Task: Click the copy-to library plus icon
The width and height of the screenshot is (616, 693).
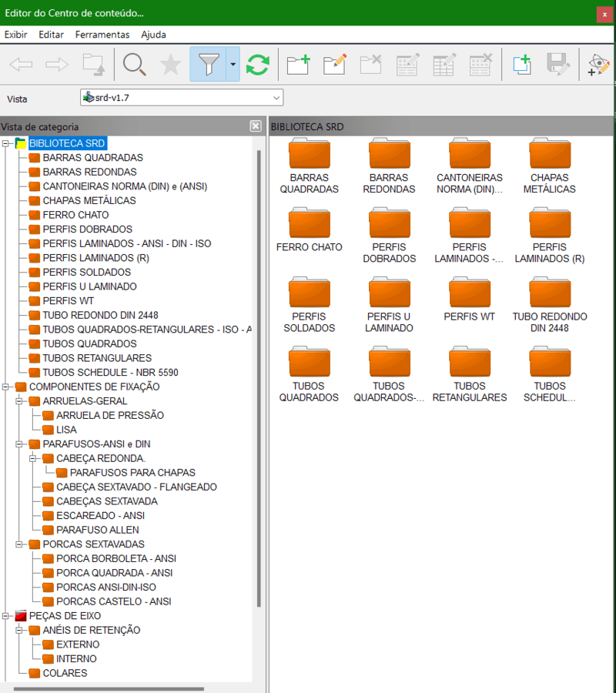Action: point(522,65)
